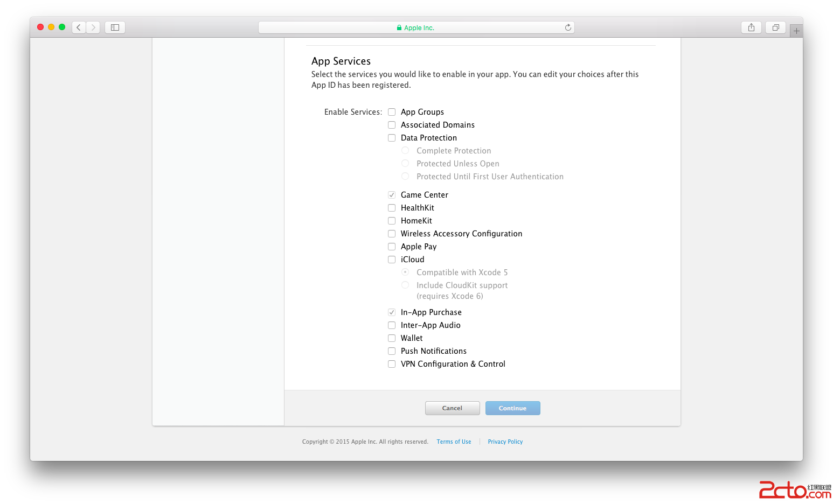
Task: Click the Apple Inc. address bar
Action: (x=416, y=27)
